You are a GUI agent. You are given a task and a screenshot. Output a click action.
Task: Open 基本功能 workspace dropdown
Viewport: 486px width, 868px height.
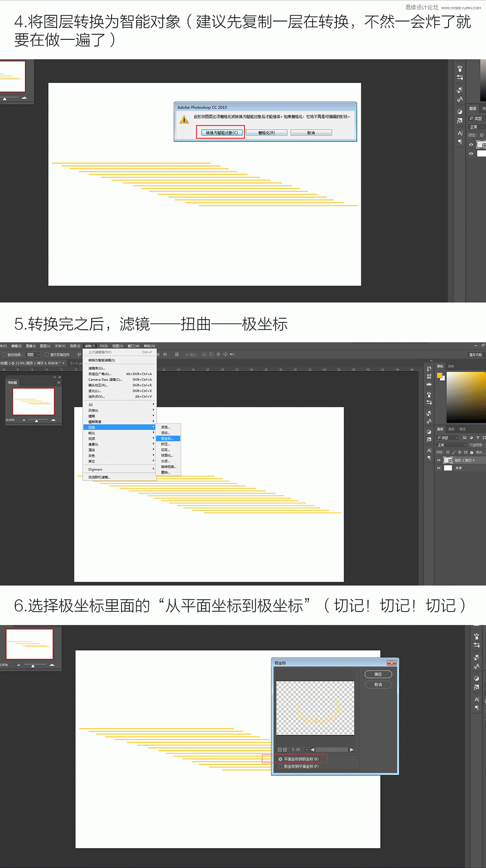(476, 355)
